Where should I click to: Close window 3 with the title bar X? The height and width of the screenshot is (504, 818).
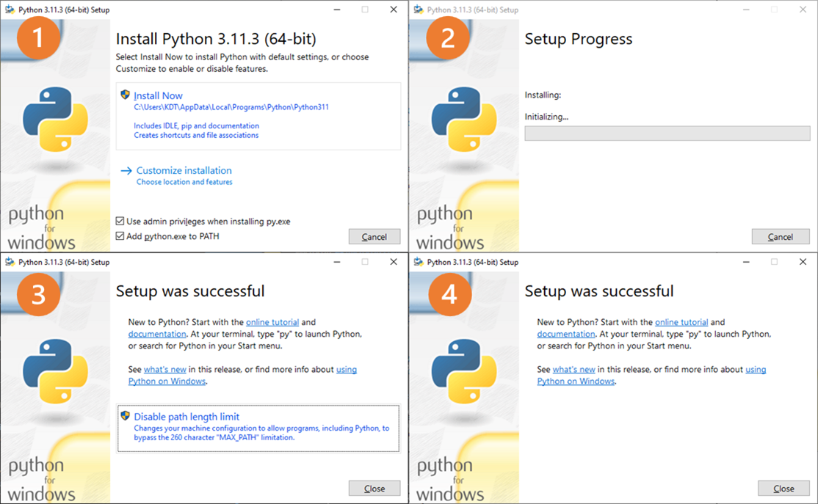394,262
